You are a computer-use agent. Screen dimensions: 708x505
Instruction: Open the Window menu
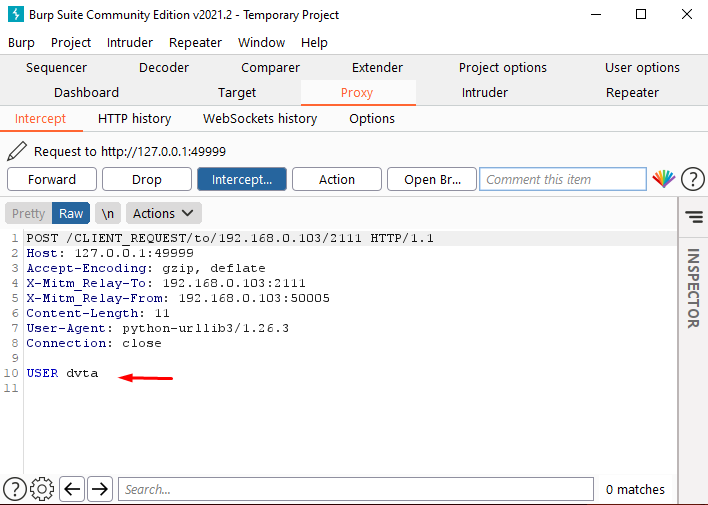coord(261,42)
